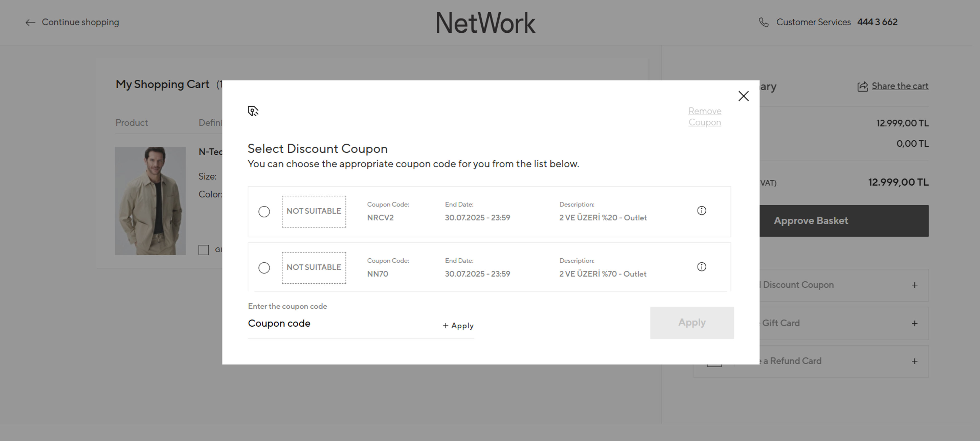Select the NRCV2 coupon radio button
Image resolution: width=980 pixels, height=441 pixels.
pos(264,212)
